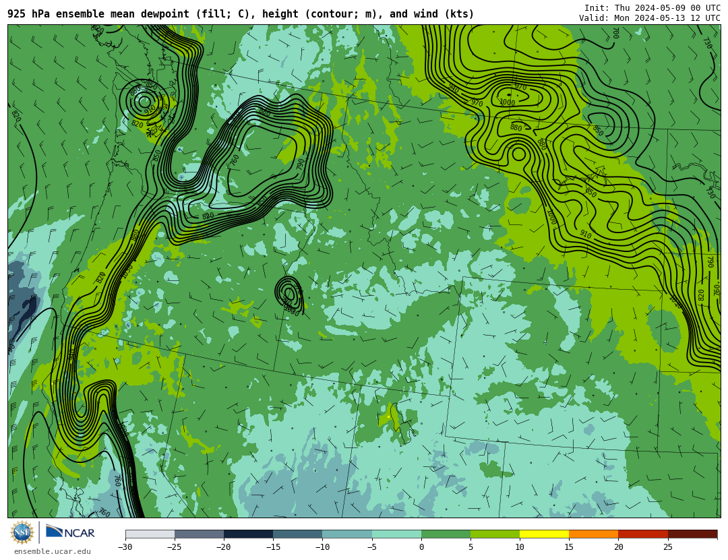Click the -15 to -10 color swatch
The width and height of the screenshot is (728, 560).
[298, 534]
